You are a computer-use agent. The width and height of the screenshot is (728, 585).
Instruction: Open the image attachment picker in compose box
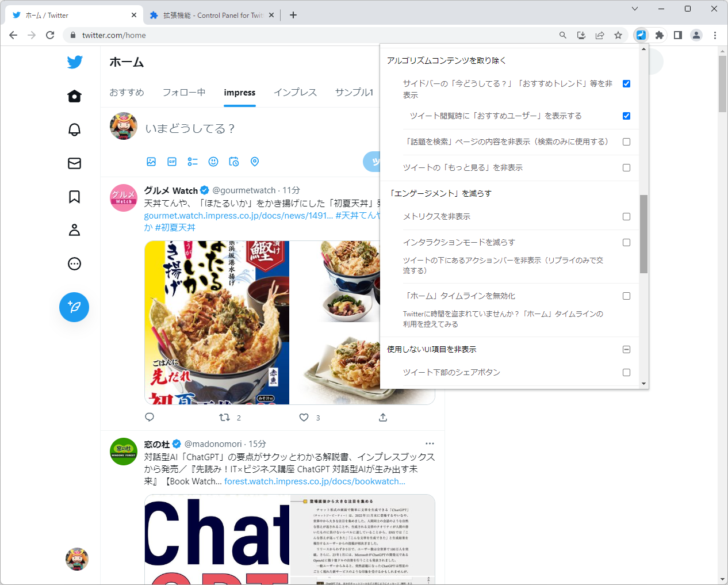[151, 162]
